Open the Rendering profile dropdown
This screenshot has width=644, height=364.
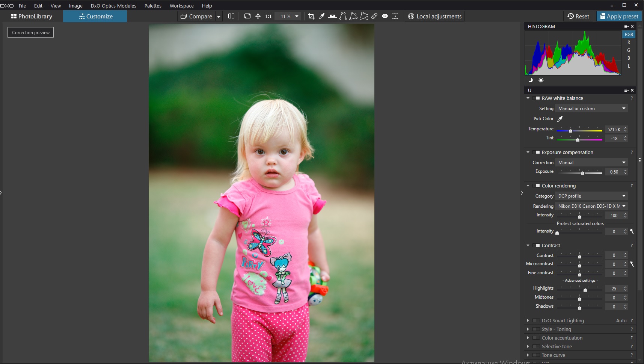[591, 206]
